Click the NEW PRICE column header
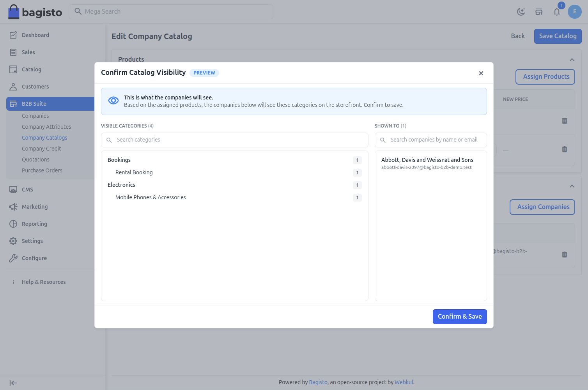The height and width of the screenshot is (390, 588). 515,99
